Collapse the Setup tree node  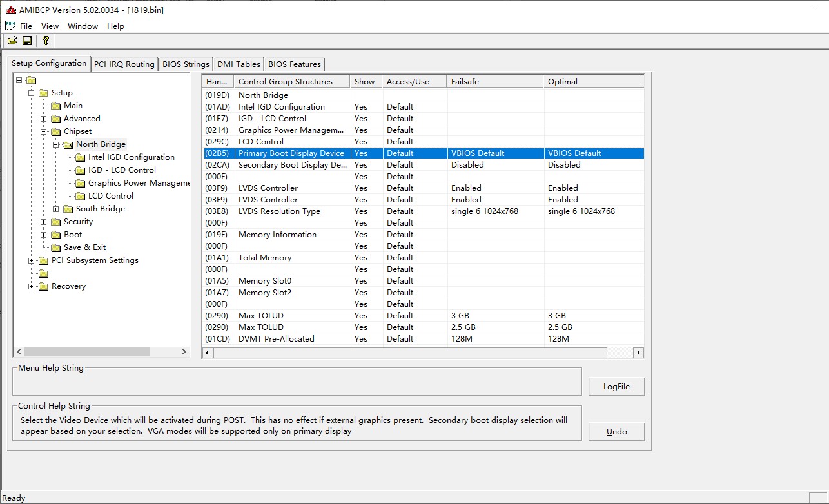coord(32,93)
